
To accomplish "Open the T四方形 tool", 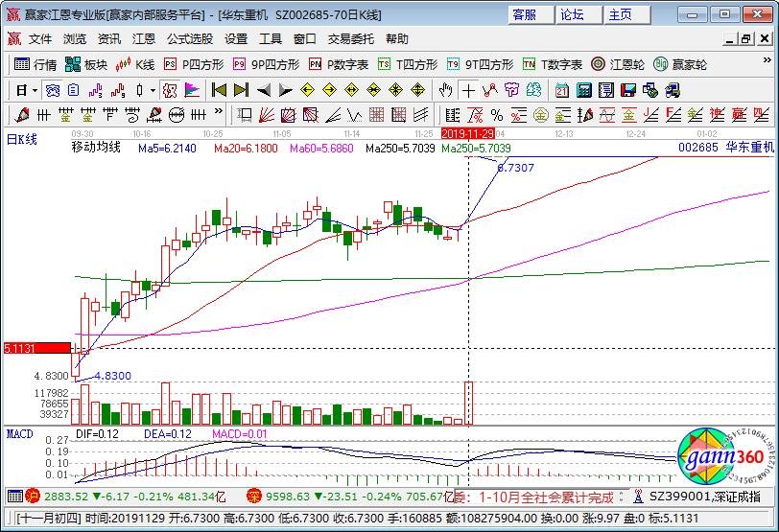I will point(408,64).
